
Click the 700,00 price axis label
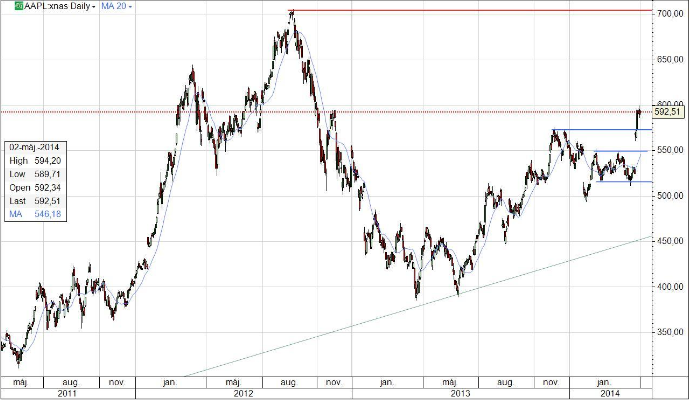click(670, 14)
